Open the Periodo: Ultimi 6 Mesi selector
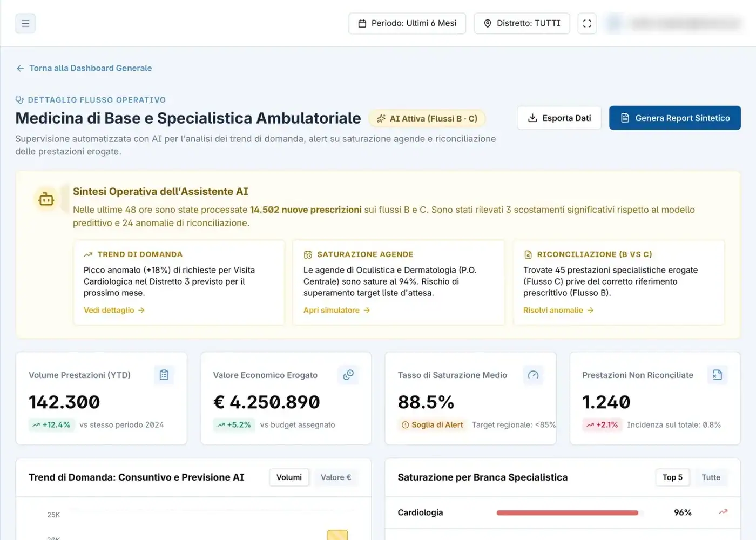The image size is (756, 540). coord(407,23)
